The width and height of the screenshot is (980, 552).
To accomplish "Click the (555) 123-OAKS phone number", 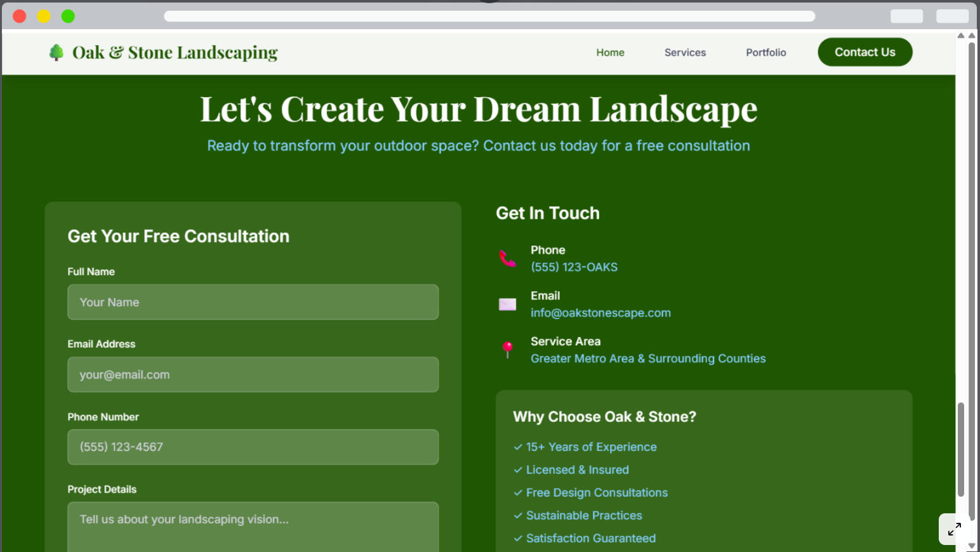I will (574, 267).
